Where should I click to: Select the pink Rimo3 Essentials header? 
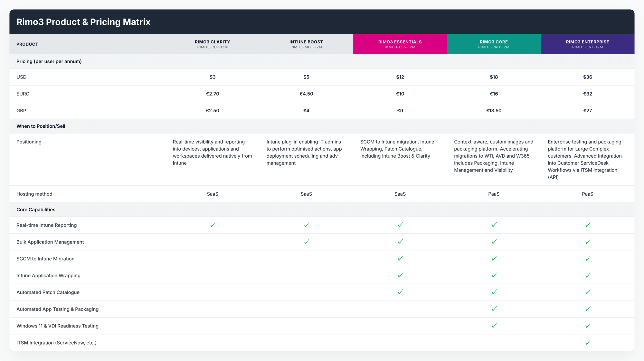400,44
